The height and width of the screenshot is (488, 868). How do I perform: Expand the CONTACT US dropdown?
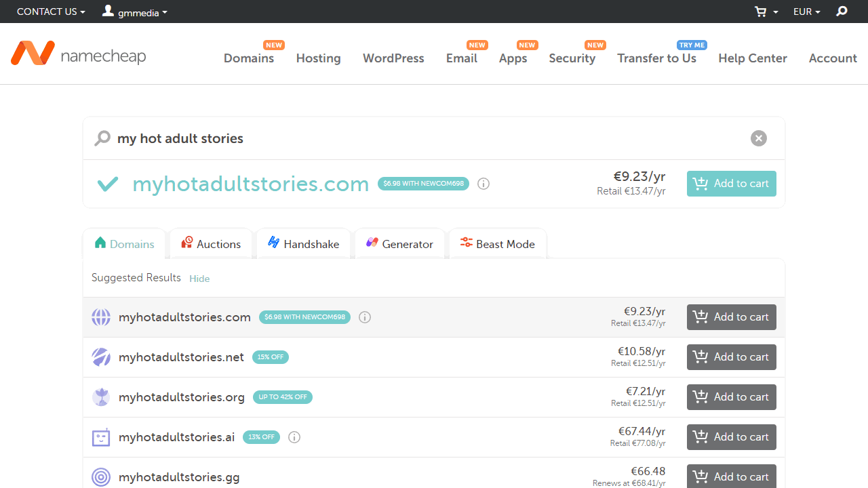click(51, 12)
